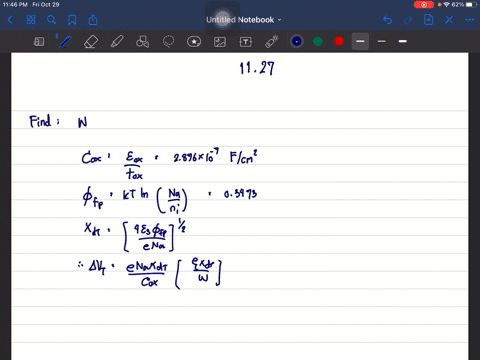The height and width of the screenshot is (360, 480).
Task: Tap the handwritten word Find
Action: 40,121
